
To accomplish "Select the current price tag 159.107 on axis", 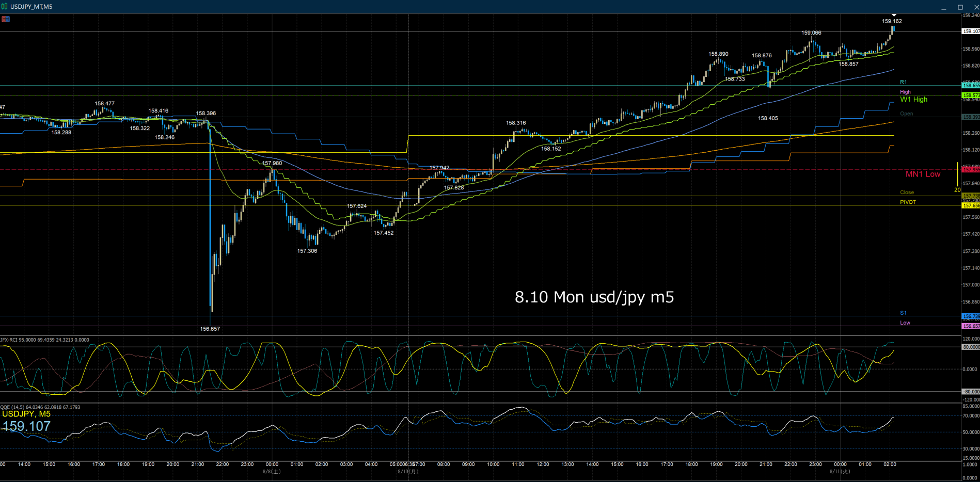I will coord(970,31).
